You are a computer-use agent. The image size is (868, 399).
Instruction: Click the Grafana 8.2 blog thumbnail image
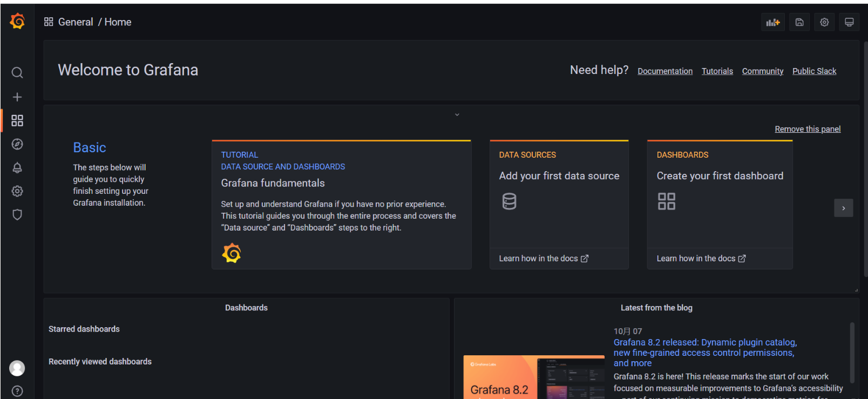[534, 377]
